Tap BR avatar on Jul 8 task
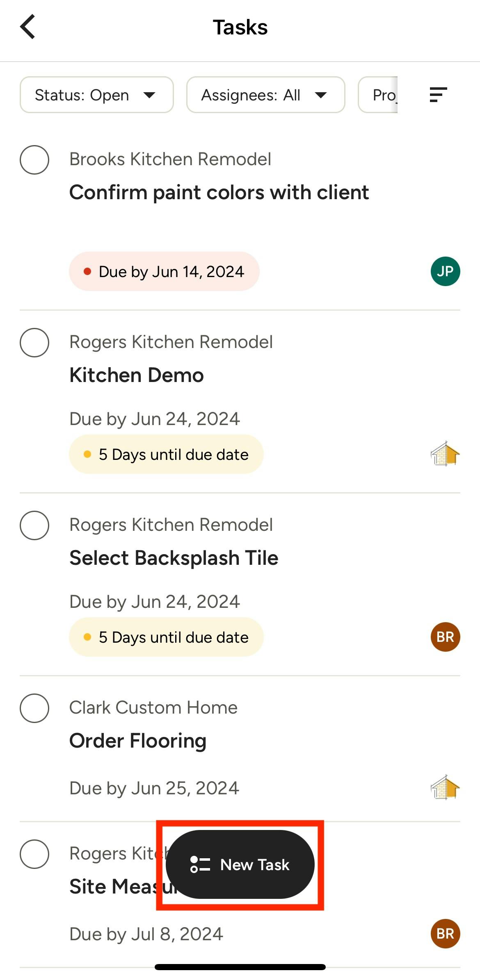Image resolution: width=480 pixels, height=980 pixels. tap(445, 934)
